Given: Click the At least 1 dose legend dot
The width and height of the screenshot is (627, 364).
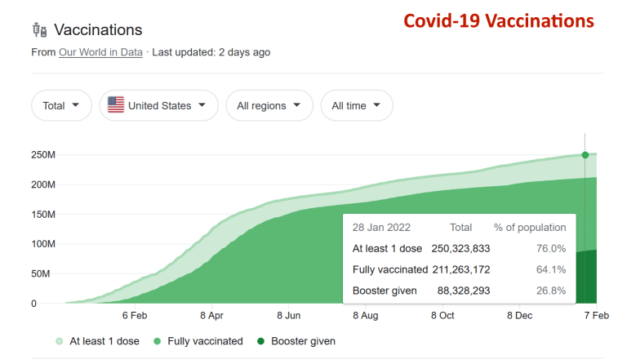Looking at the screenshot, I should click(x=59, y=341).
